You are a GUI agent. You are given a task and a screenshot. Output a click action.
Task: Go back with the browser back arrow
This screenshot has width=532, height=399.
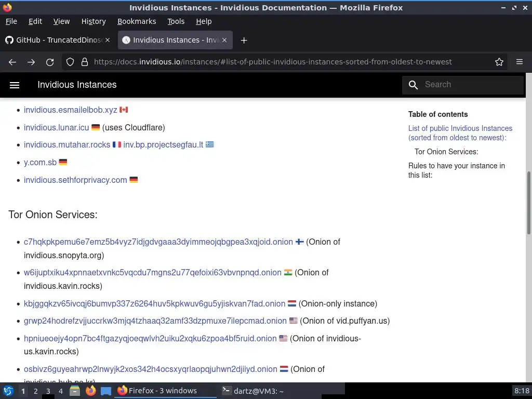click(12, 62)
